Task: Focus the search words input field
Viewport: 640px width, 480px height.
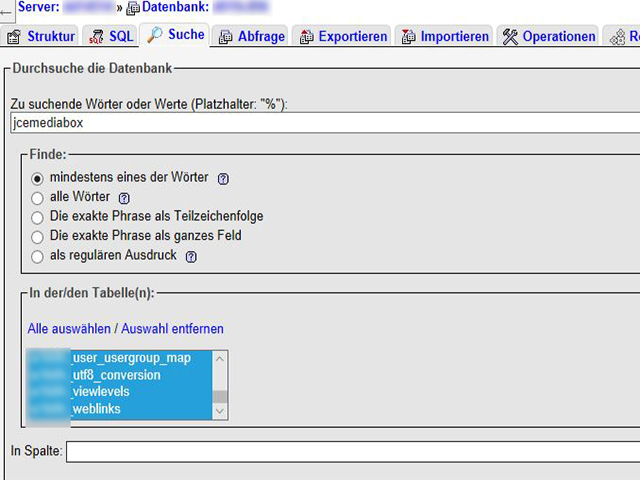Action: 325,123
